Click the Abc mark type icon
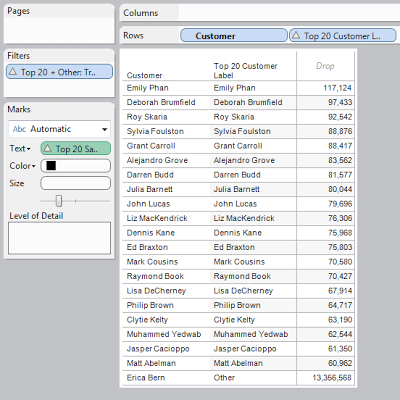The height and width of the screenshot is (400, 400). [19, 129]
